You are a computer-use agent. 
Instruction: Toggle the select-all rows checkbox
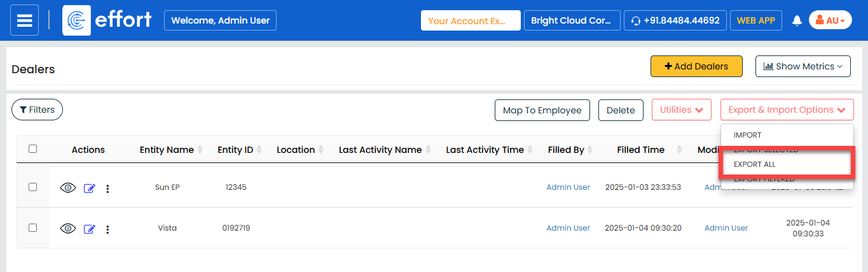(x=33, y=149)
